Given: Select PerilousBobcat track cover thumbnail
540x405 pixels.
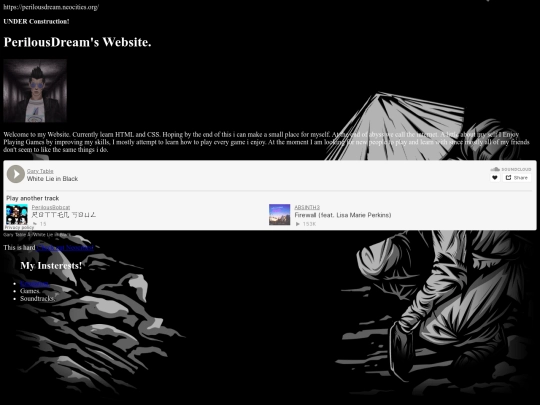Looking at the screenshot, I should coord(17,215).
